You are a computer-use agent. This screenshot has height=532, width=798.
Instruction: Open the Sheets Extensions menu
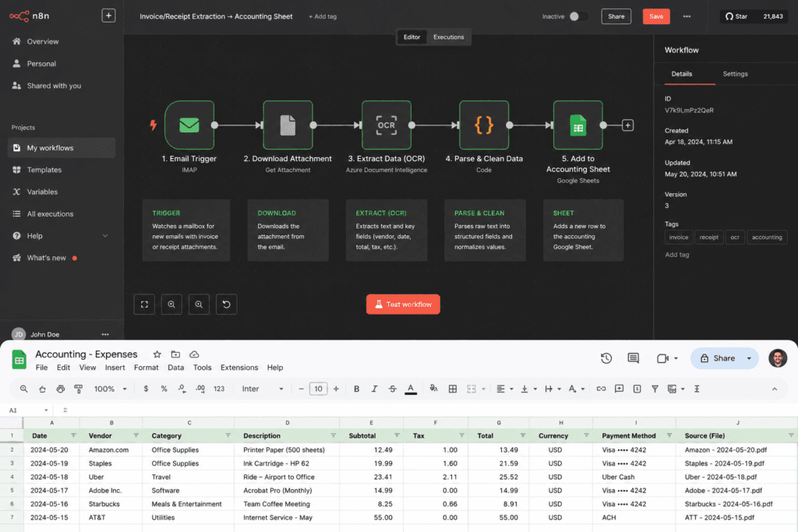(239, 367)
